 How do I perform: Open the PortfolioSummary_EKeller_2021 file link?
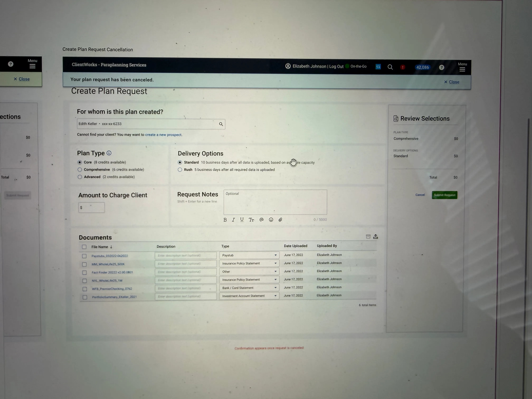[x=114, y=297]
